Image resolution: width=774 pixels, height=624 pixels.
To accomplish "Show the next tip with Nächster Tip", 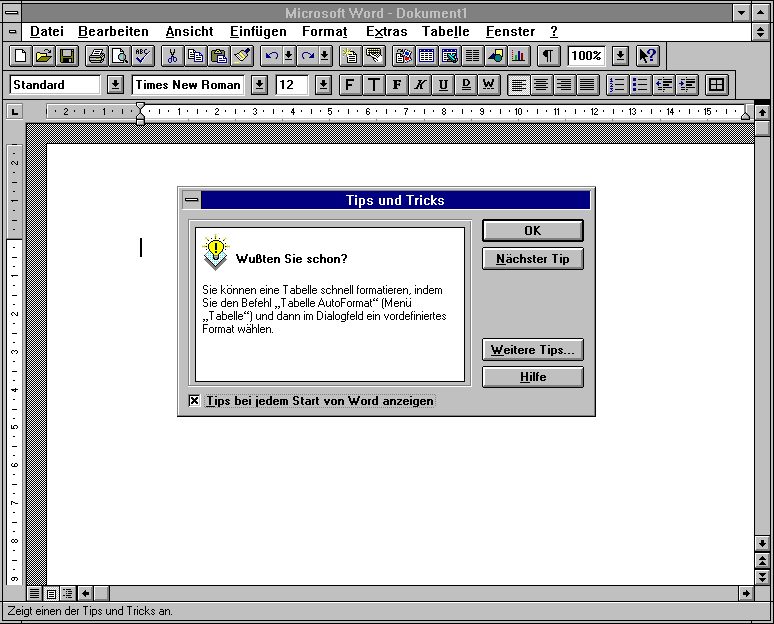I will [x=533, y=259].
